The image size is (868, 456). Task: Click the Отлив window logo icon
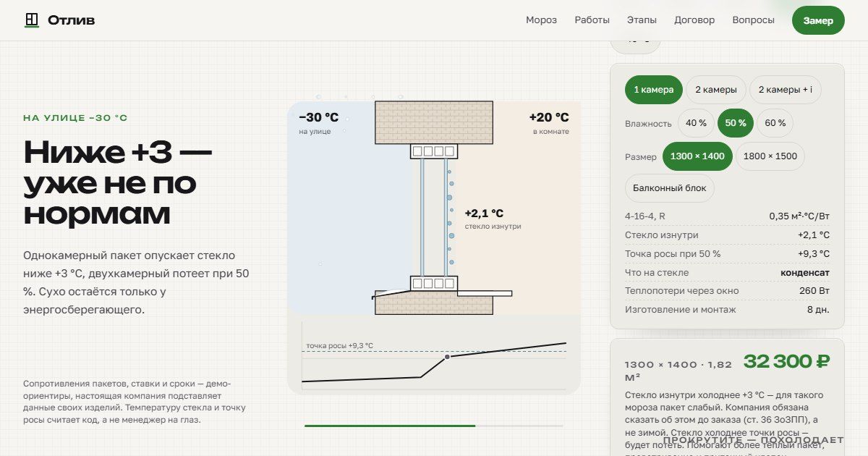(x=31, y=20)
